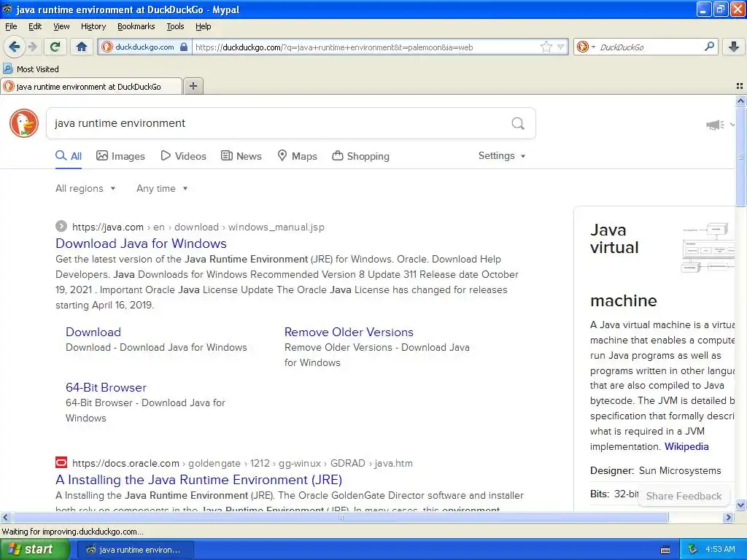Switch to the Maps results tab

[298, 156]
